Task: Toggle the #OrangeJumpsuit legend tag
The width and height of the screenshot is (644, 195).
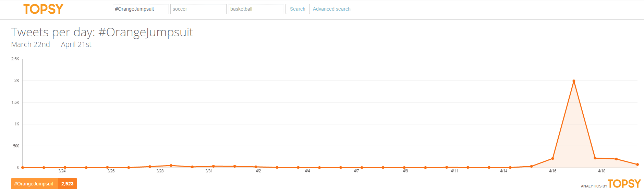Action: tap(34, 184)
